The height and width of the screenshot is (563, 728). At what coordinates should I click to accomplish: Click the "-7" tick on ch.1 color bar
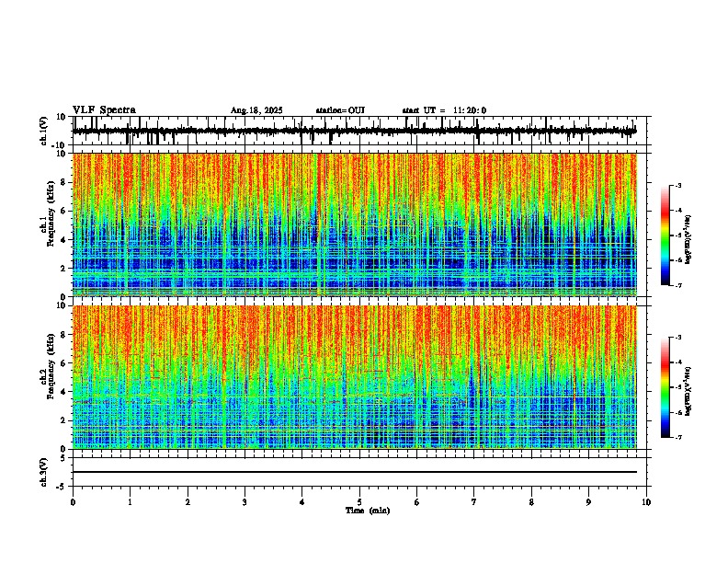pyautogui.click(x=678, y=285)
